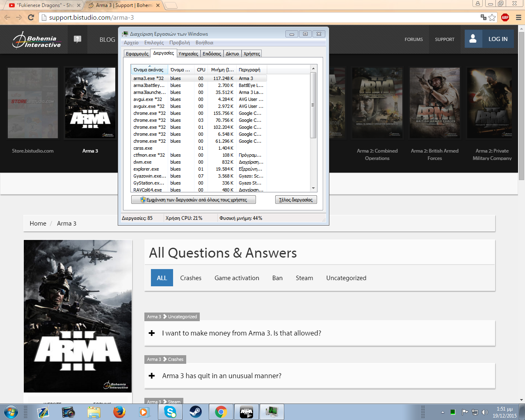Click the browser forward arrow
The height and width of the screenshot is (420, 525).
tap(19, 17)
